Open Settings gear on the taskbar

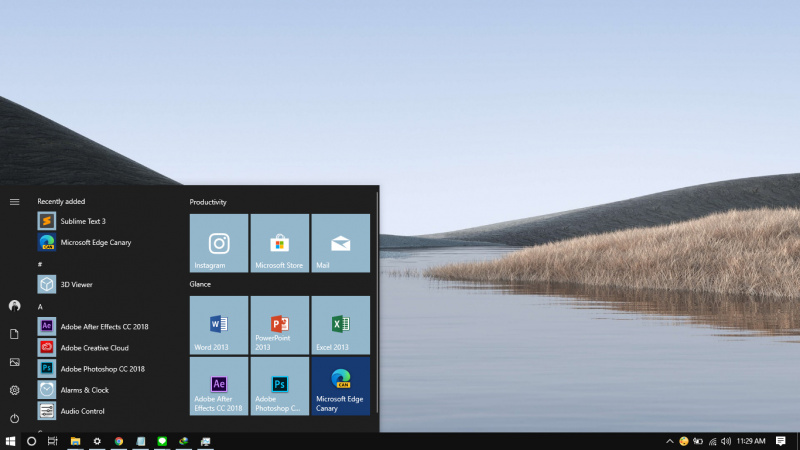[x=97, y=441]
